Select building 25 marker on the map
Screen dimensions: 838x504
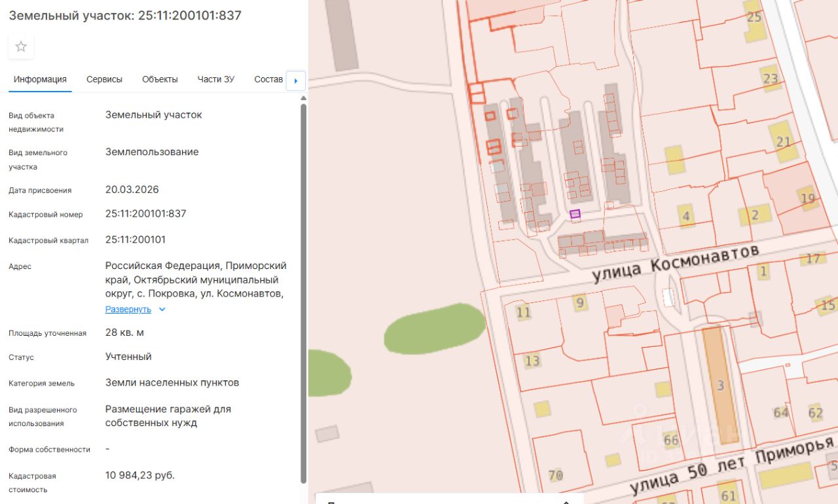754,16
